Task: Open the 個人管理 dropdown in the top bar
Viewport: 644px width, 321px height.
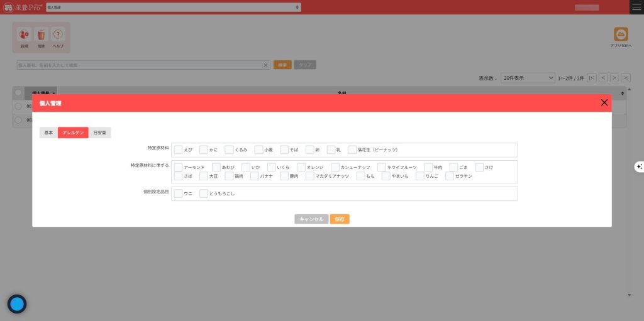Action: click(x=173, y=7)
